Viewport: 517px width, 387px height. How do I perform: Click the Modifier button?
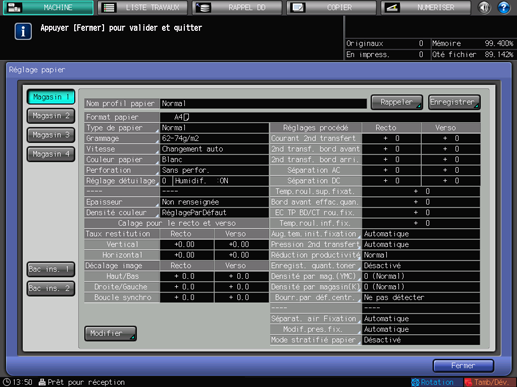110,333
